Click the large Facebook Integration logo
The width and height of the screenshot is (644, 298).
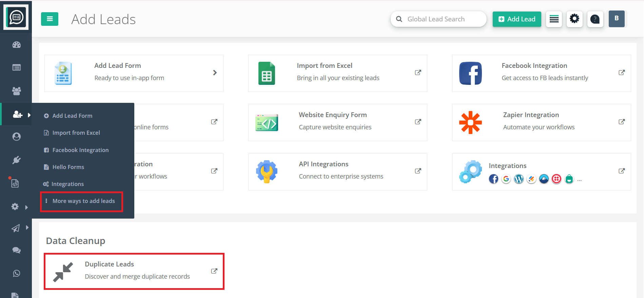(x=470, y=73)
